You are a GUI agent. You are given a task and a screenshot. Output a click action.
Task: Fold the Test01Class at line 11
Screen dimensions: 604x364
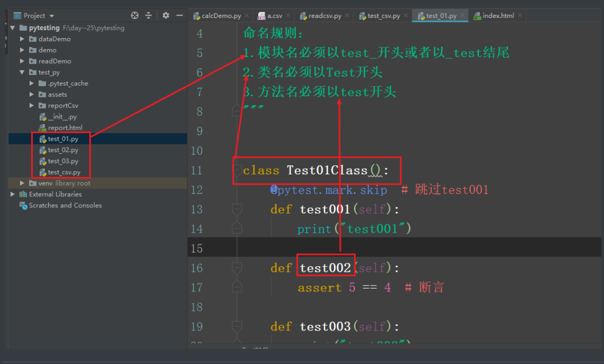[x=237, y=170]
